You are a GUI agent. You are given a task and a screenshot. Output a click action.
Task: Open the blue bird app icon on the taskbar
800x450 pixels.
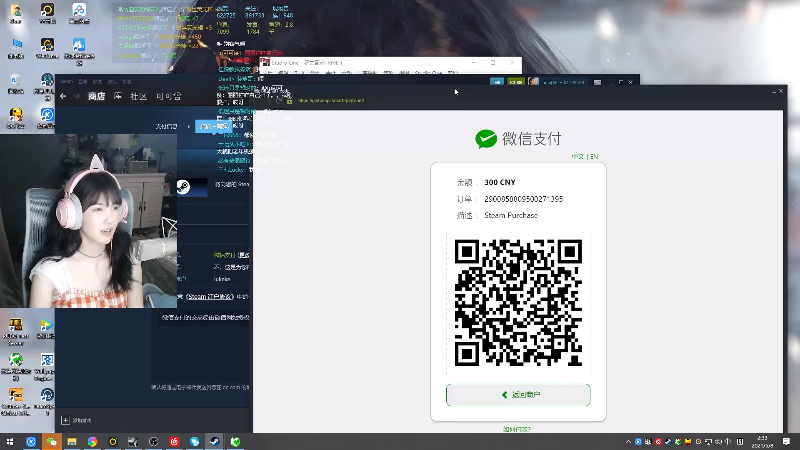(194, 441)
